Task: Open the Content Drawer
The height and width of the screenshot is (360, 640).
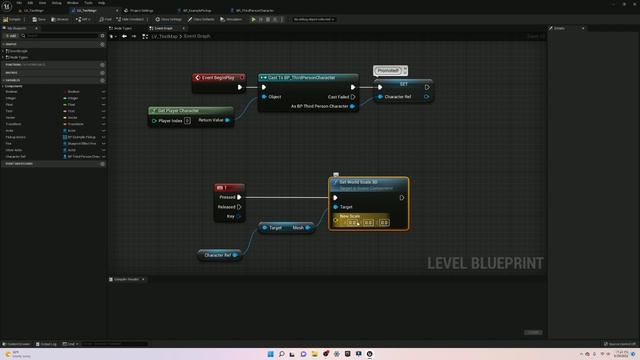Action: (16, 344)
